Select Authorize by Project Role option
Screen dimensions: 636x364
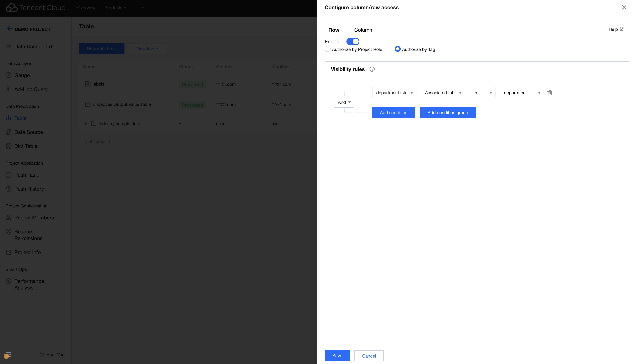coord(327,49)
